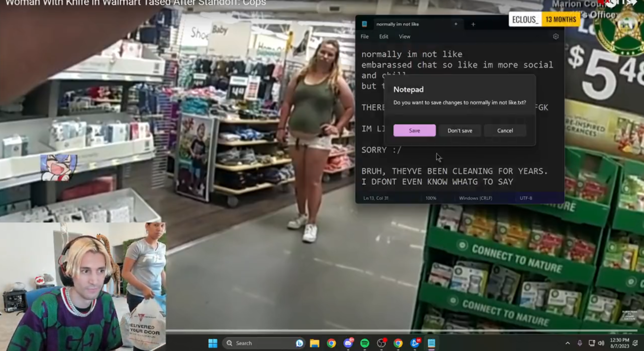Open the Notepad settings gear

556,36
